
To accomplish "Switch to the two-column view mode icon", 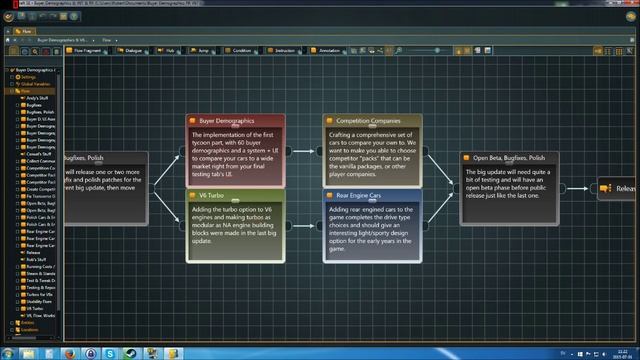I will 609,51.
